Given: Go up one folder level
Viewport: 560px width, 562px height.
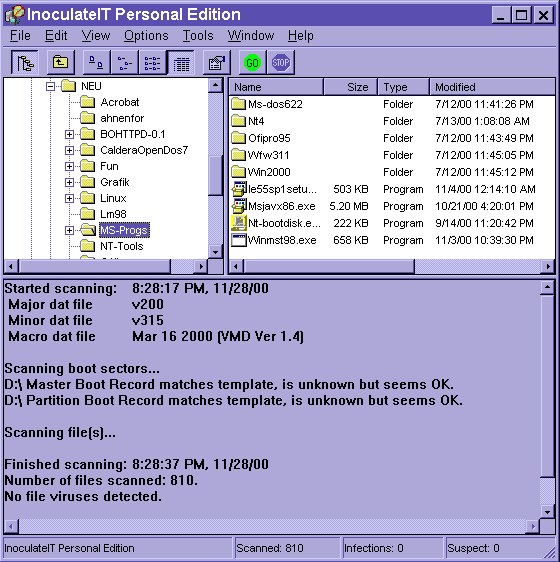Looking at the screenshot, I should (61, 63).
